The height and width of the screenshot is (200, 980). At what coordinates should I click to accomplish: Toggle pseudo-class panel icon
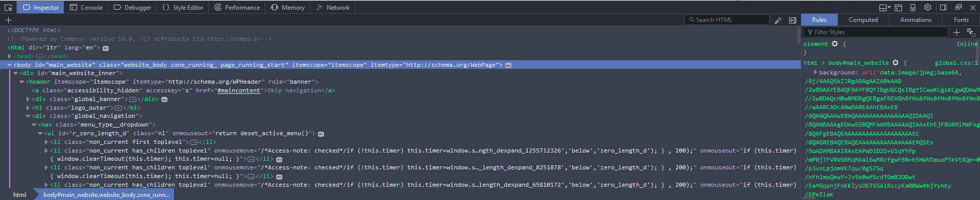[970, 32]
